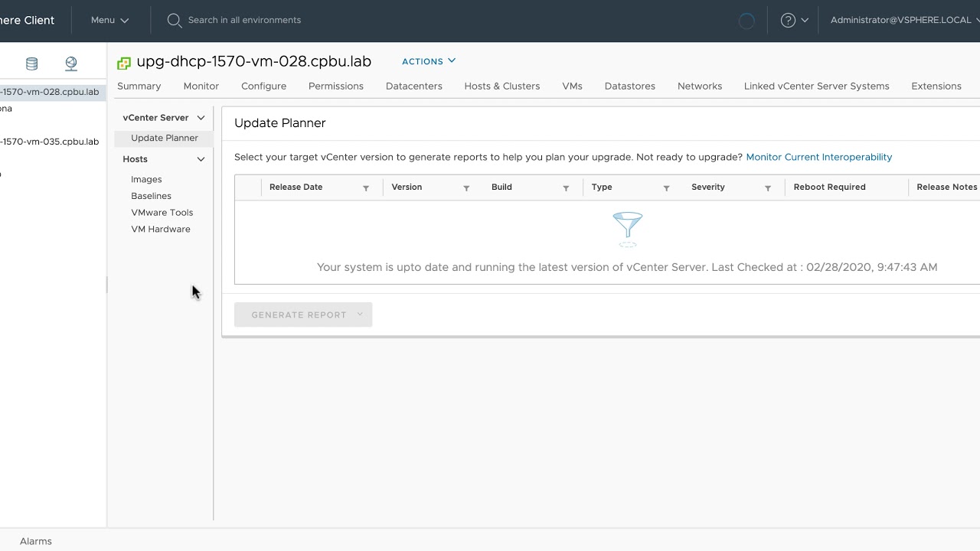The width and height of the screenshot is (980, 551).
Task: Sort by Build column header
Action: click(x=501, y=187)
